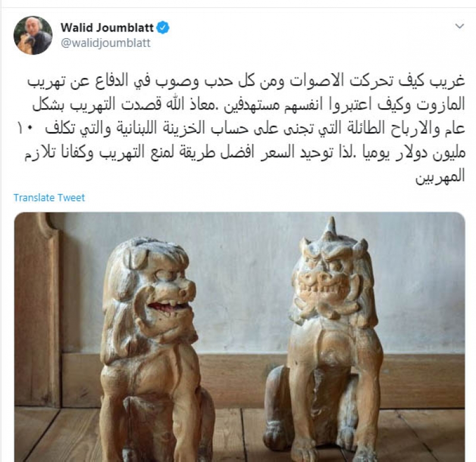
Task: Click the last tweet word المهربين
Action: pyautogui.click(x=440, y=177)
